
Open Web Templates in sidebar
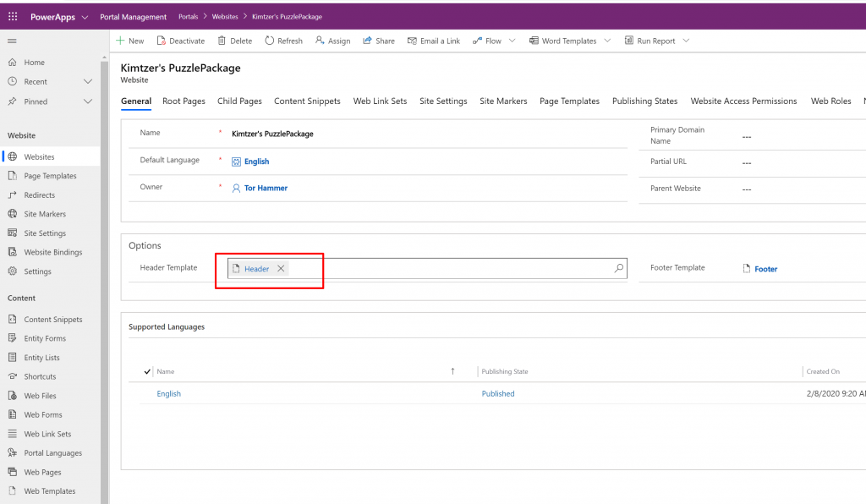point(50,490)
